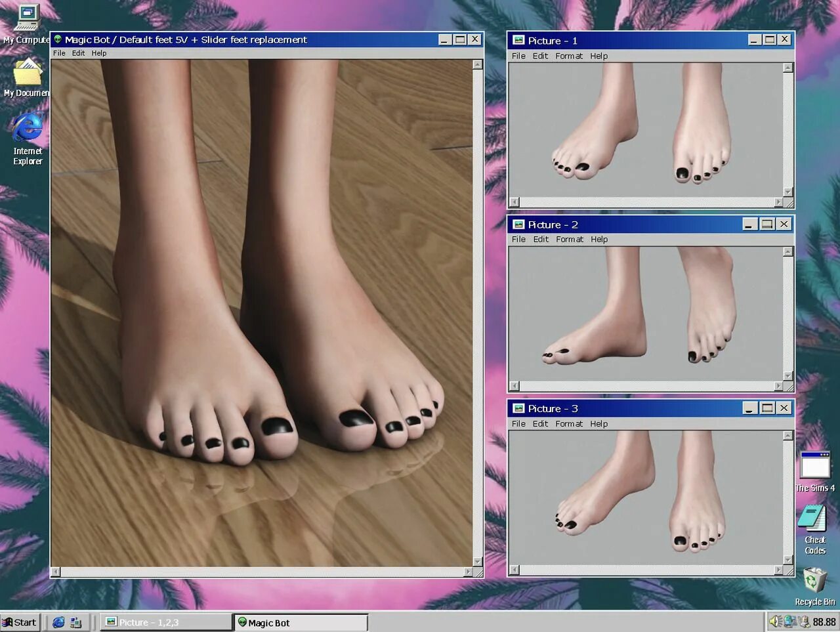Click the feet image in Picture - 2
840x632 pixels.
646,314
